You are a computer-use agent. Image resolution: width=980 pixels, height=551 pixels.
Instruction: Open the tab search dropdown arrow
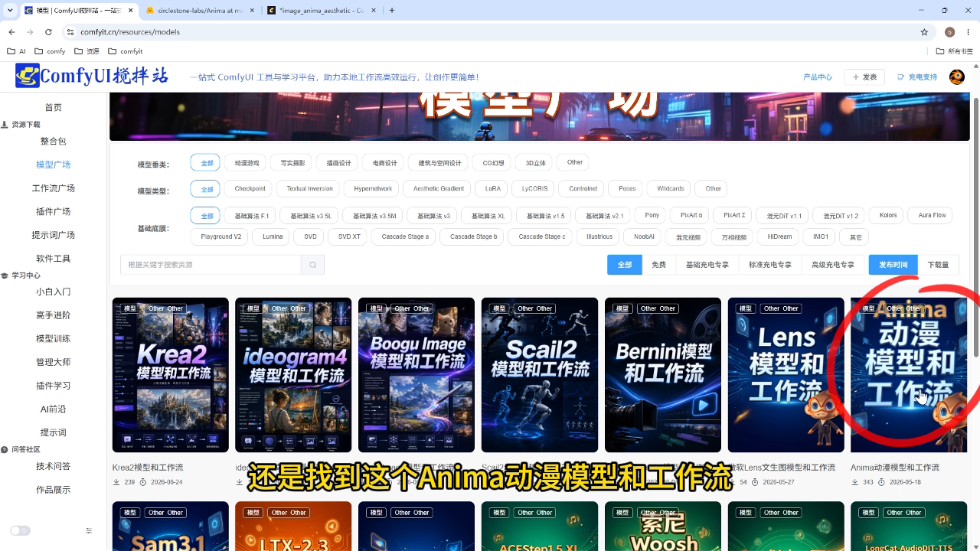click(10, 11)
